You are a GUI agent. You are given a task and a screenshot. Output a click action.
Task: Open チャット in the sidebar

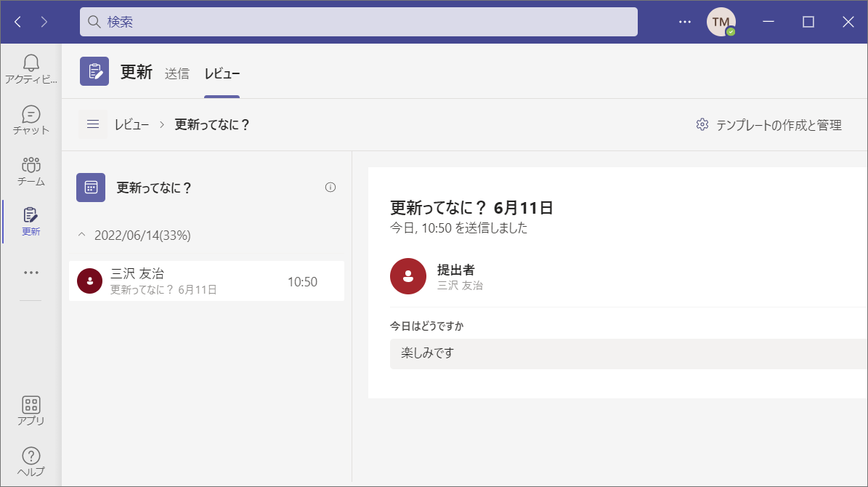pos(31,120)
